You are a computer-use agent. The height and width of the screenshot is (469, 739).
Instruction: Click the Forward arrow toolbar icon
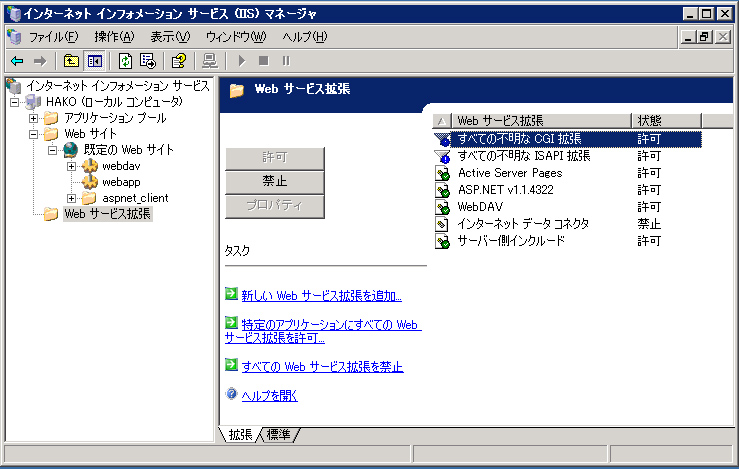click(x=40, y=61)
